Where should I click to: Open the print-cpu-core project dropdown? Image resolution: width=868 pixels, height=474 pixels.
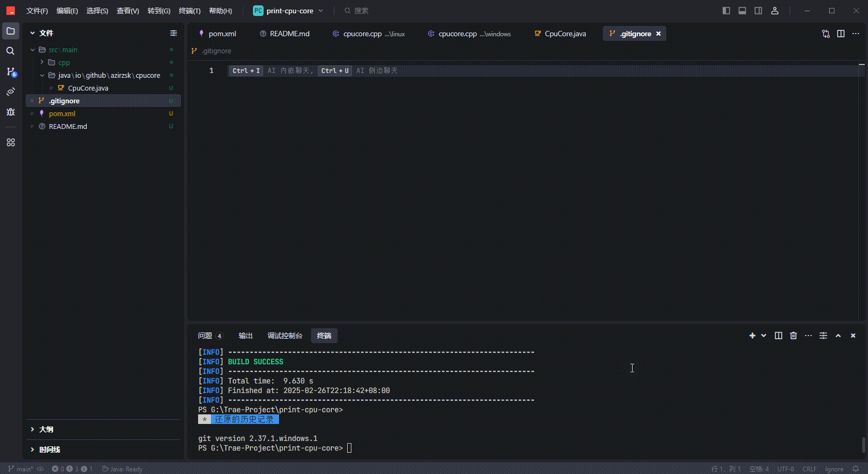[288, 11]
